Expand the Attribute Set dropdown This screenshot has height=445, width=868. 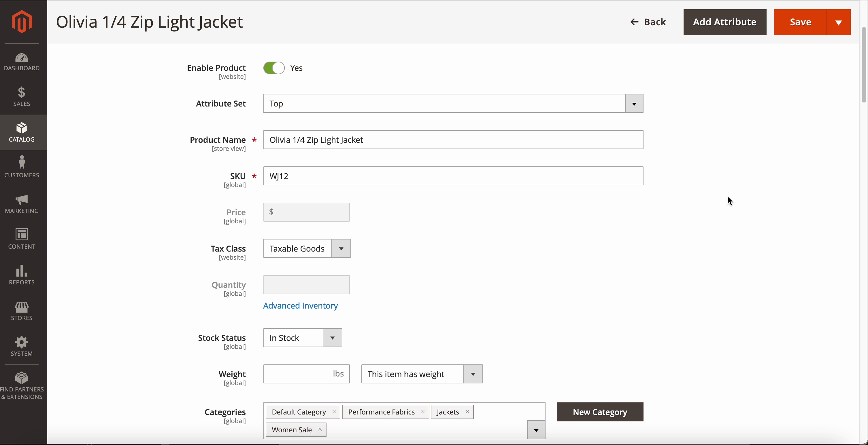pyautogui.click(x=634, y=104)
